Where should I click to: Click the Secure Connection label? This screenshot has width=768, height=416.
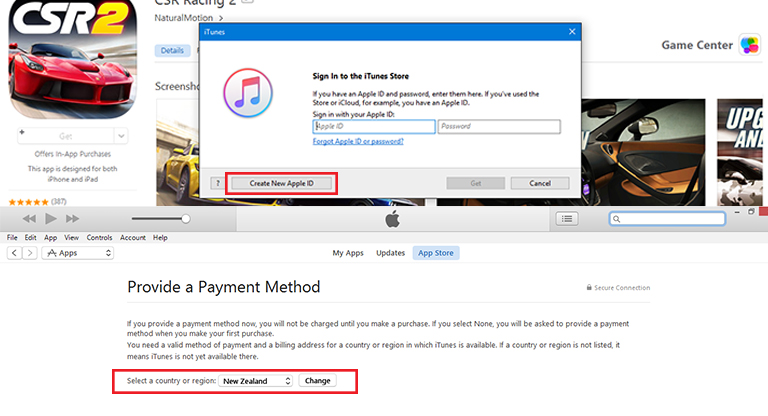[x=618, y=288]
